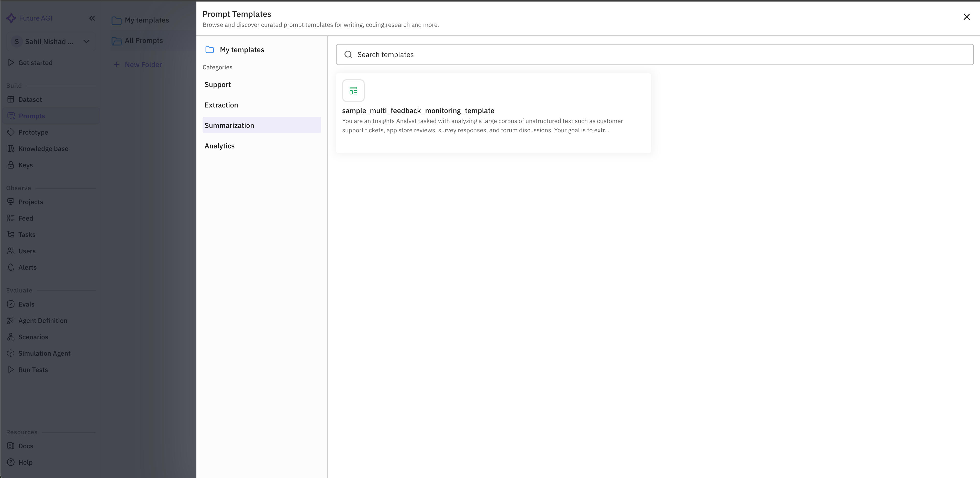Click the Dataset grid icon in sidebar

(x=11, y=100)
